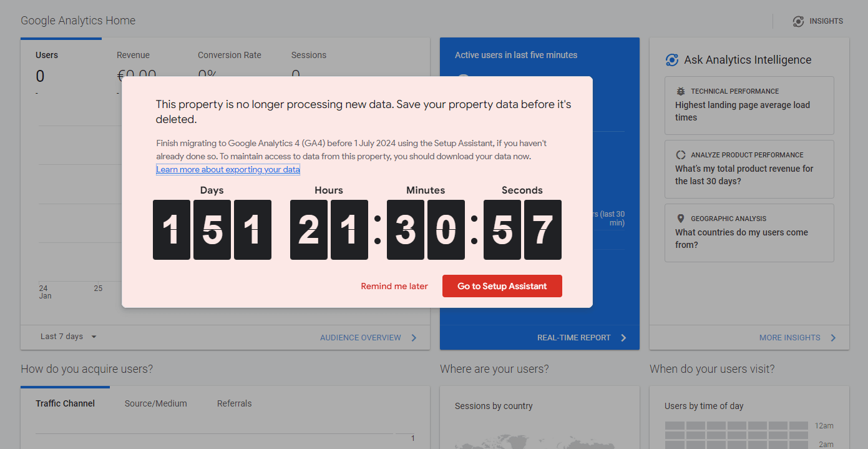The width and height of the screenshot is (868, 449).
Task: Open the More Insights link
Action: click(x=790, y=338)
